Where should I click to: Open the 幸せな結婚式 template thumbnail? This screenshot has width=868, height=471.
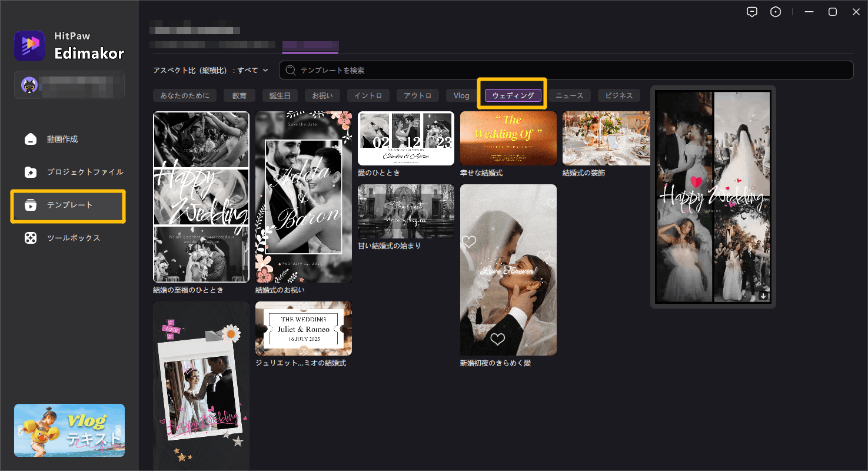tap(508, 138)
